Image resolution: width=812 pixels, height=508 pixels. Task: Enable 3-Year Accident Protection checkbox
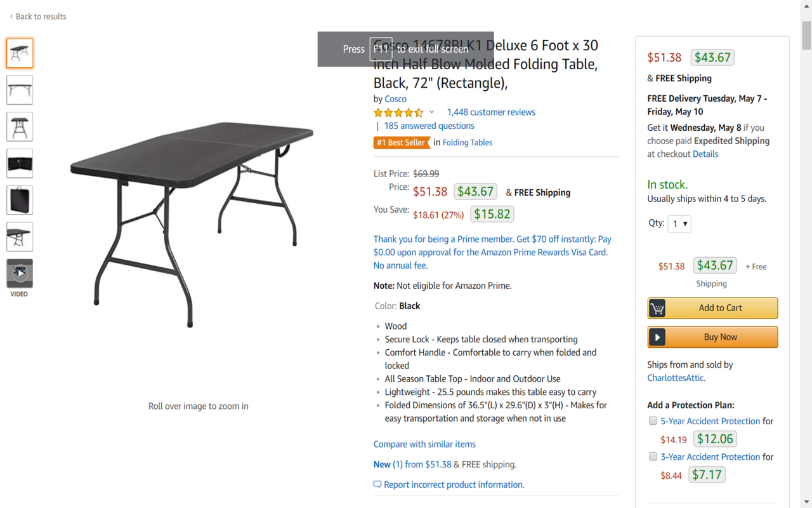coord(653,456)
